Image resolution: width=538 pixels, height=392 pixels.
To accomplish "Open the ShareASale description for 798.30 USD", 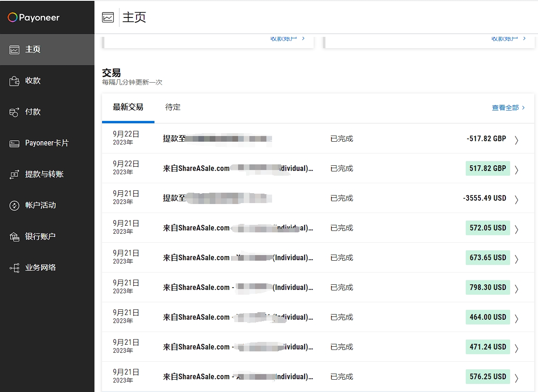I will (238, 288).
